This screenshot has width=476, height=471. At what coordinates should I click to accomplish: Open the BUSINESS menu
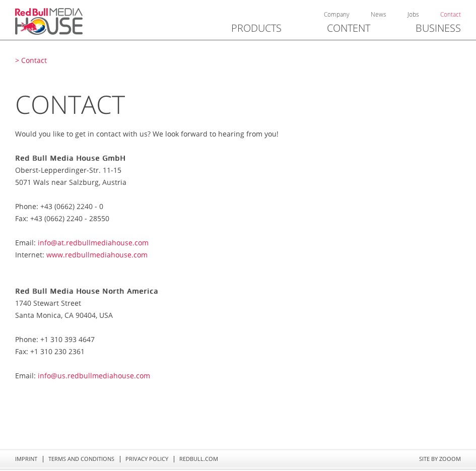click(438, 28)
